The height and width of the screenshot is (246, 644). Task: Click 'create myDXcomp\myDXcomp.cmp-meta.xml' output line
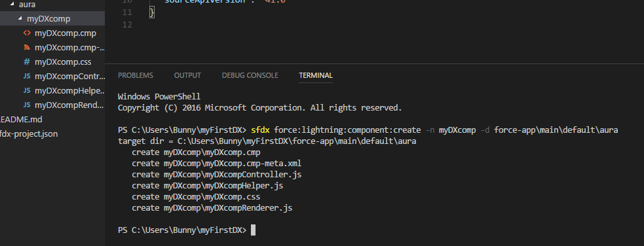tap(217, 164)
